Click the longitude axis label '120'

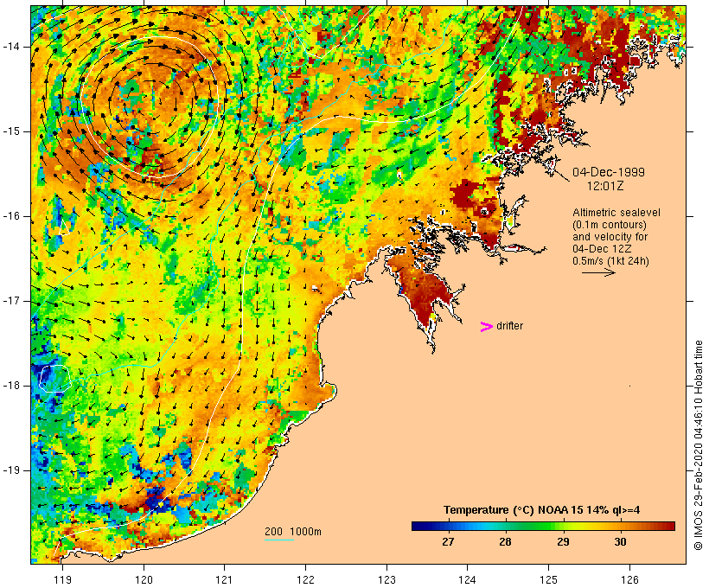[x=144, y=579]
